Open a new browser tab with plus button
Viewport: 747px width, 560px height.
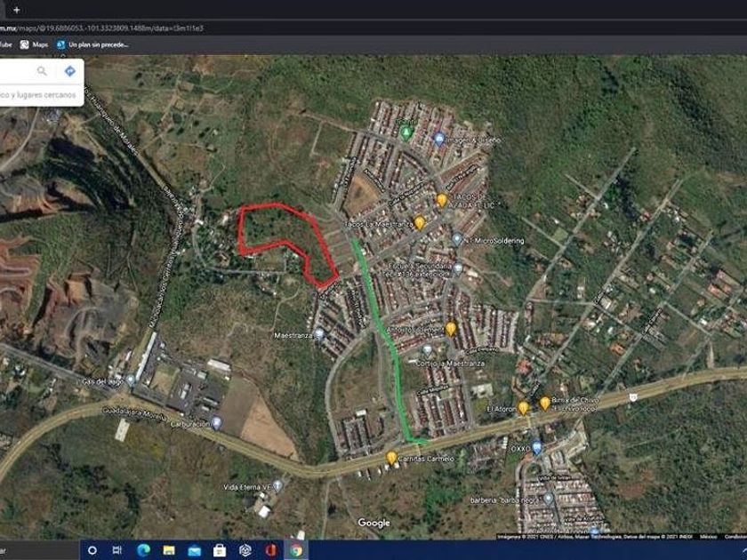click(x=16, y=10)
